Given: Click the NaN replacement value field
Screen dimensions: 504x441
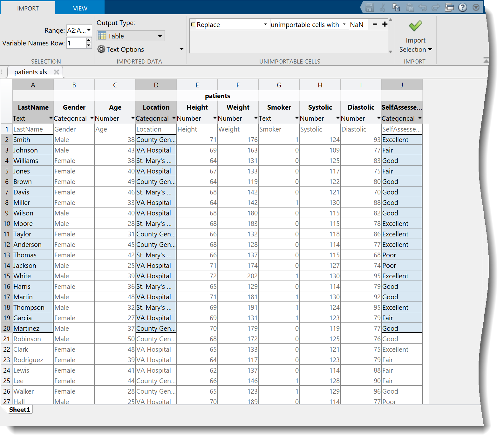Looking at the screenshot, I should (x=358, y=24).
